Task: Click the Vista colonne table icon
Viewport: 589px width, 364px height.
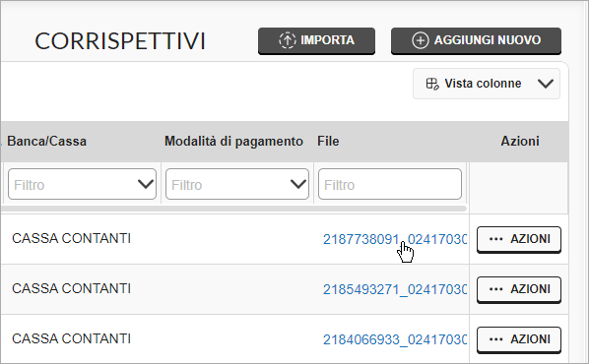Action: pos(432,84)
